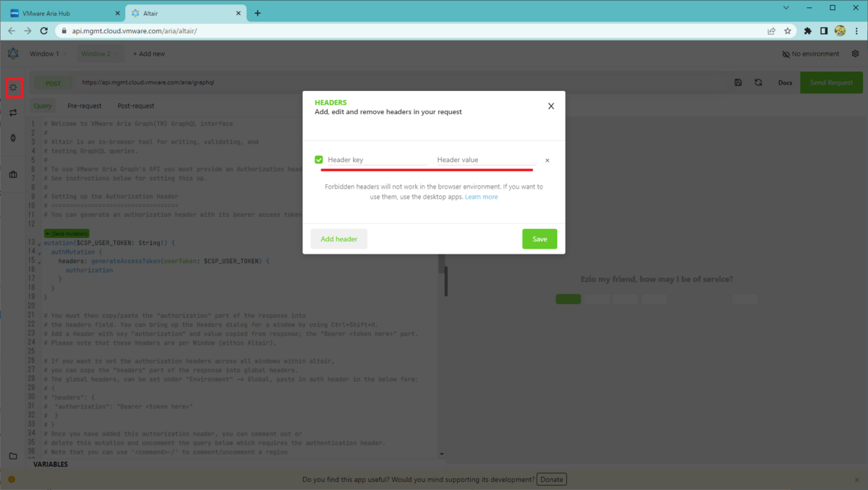Screen dimensions: 868x490
Task: Click the GraphQL endpoint URL field
Action: pos(400,82)
